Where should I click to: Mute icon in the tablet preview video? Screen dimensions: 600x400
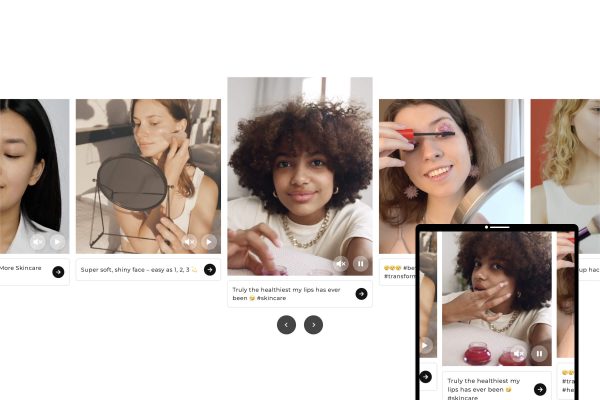pos(519,353)
